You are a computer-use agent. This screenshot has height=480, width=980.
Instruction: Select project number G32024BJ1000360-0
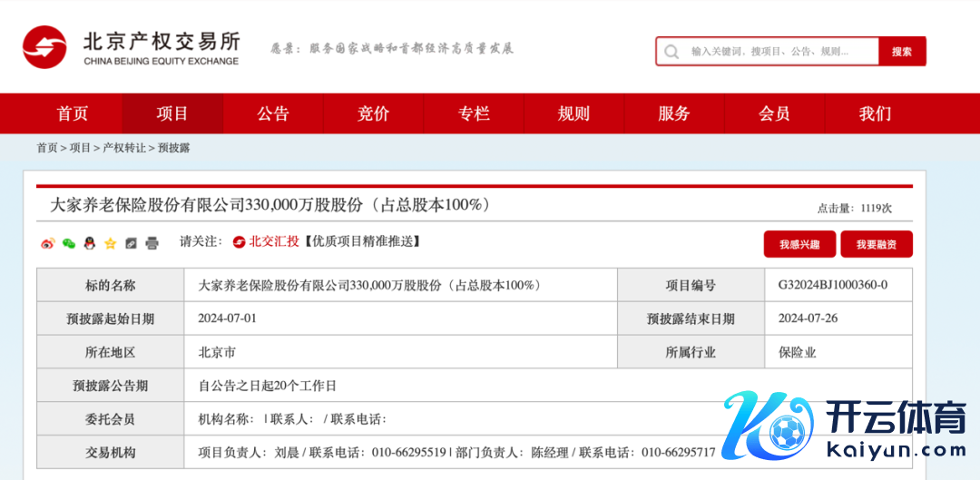click(x=833, y=285)
